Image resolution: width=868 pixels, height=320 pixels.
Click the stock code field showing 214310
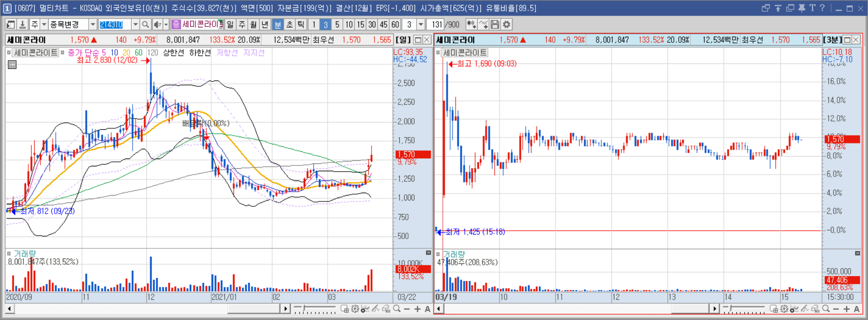(115, 24)
